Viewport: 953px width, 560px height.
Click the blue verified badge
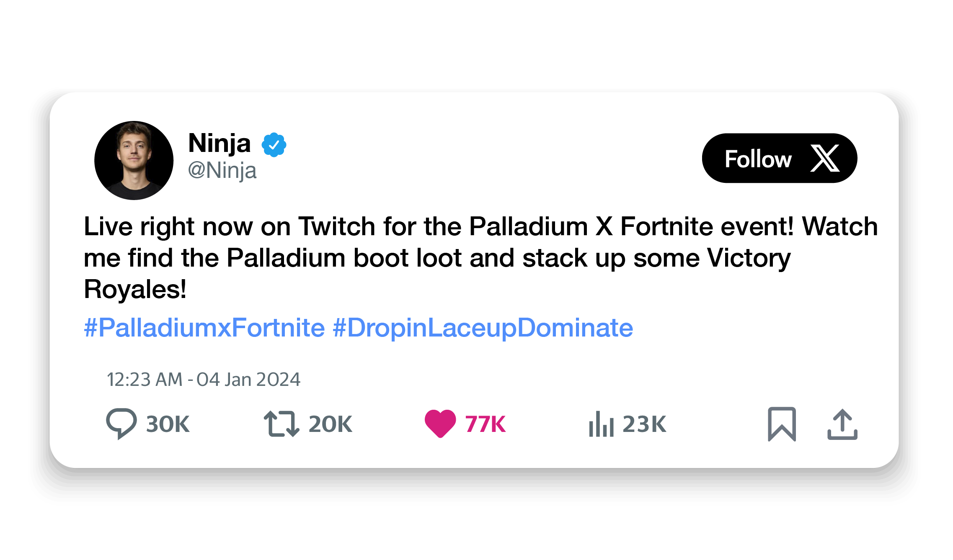click(x=274, y=145)
